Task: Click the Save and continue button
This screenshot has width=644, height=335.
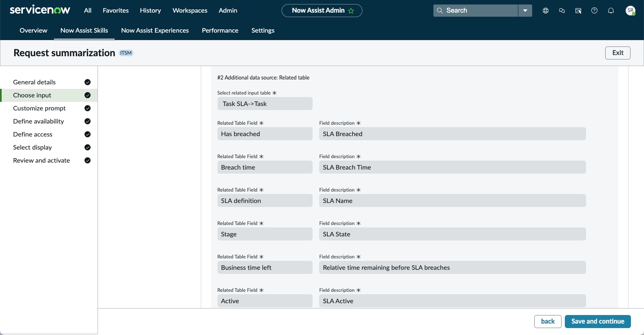Action: pyautogui.click(x=598, y=322)
